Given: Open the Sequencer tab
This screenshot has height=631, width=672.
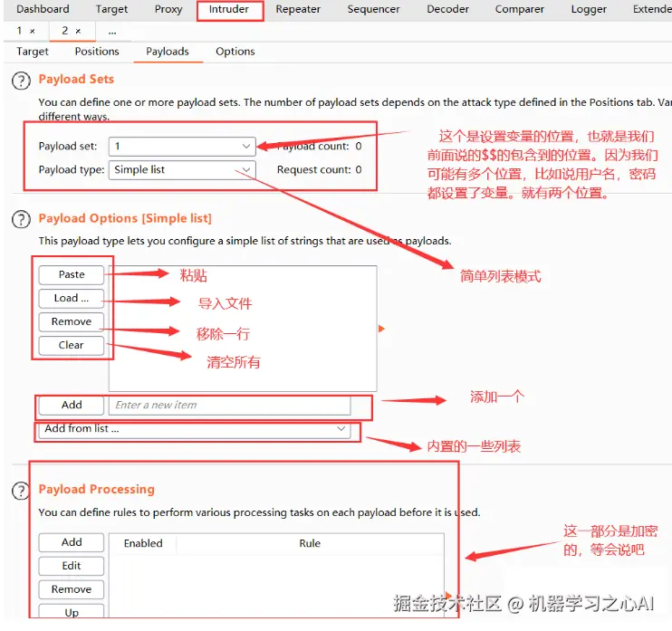Looking at the screenshot, I should point(373,9).
